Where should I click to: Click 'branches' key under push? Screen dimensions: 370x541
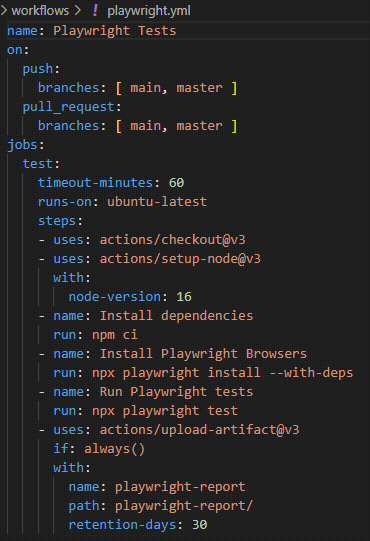69,88
